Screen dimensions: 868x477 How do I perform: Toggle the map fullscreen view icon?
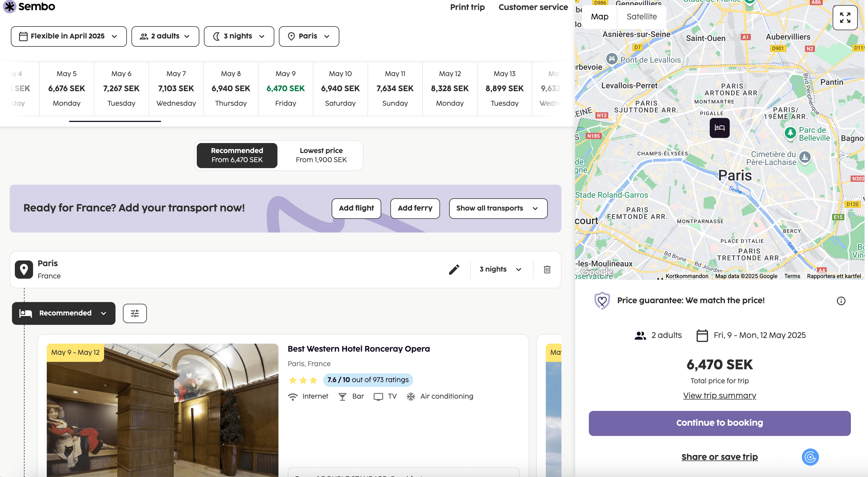[845, 17]
